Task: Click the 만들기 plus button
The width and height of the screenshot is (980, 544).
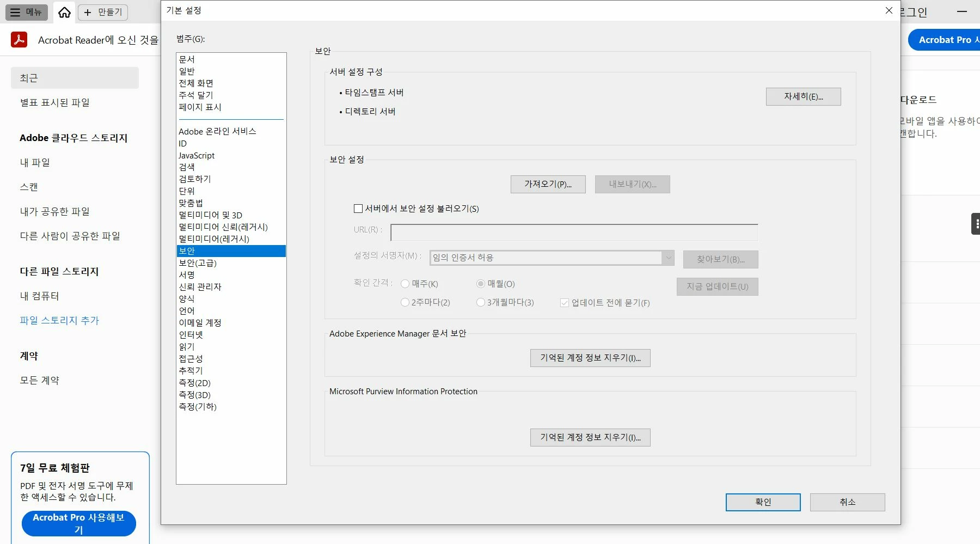Action: pyautogui.click(x=103, y=12)
